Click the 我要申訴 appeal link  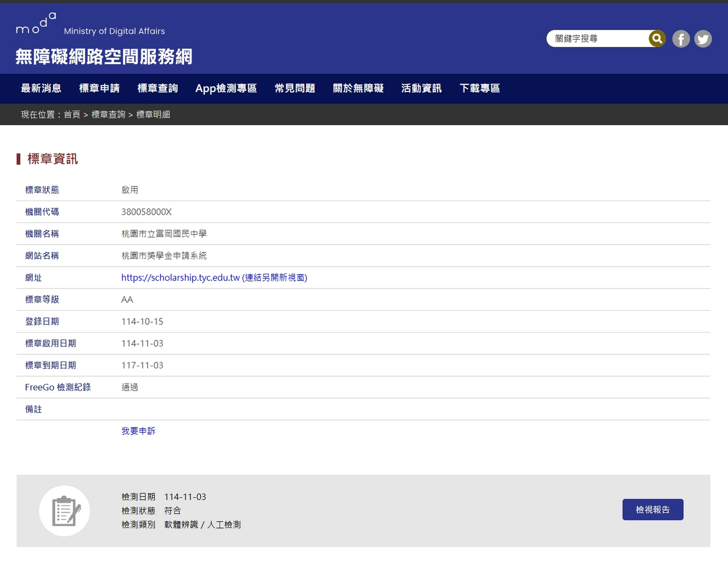click(138, 431)
